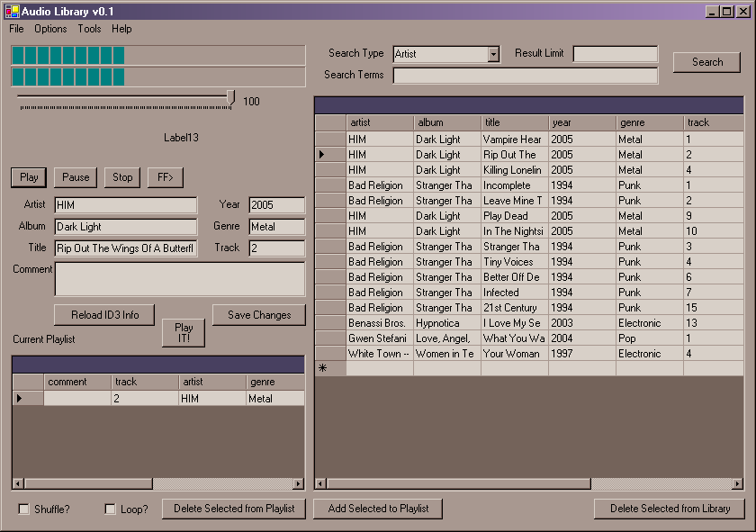Click Delete Selected from Library button
Screen dimensions: 756x532
[670, 509]
